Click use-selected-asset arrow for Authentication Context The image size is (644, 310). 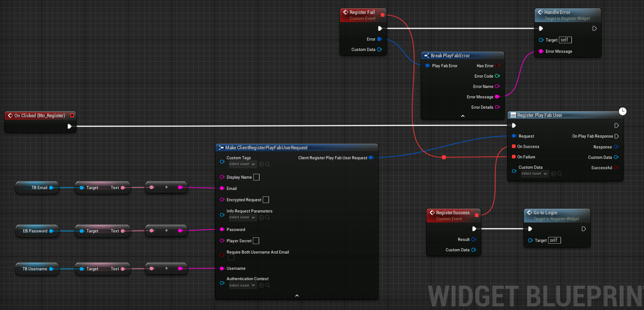pos(261,286)
